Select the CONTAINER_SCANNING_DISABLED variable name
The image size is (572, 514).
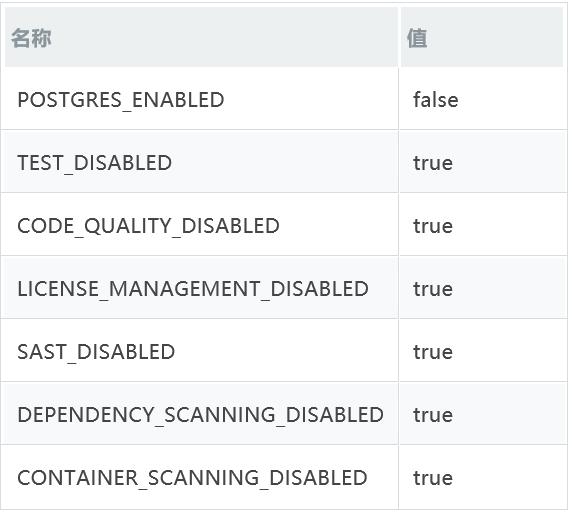tap(192, 478)
